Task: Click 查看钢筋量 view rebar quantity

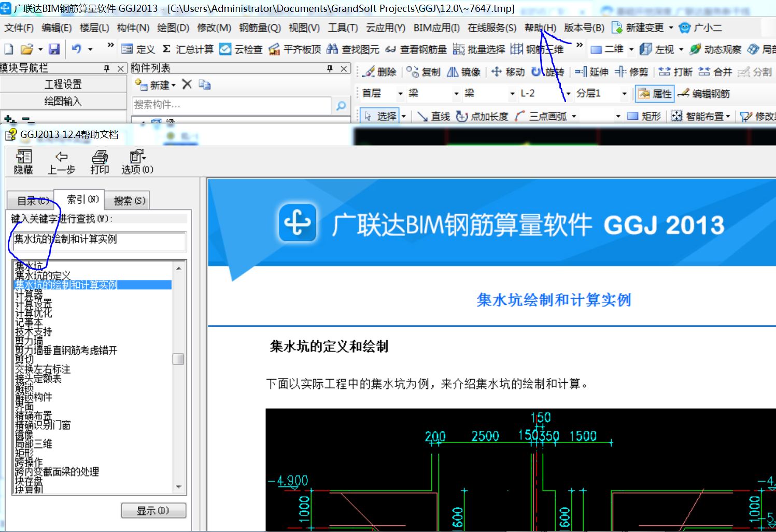Action: click(416, 49)
